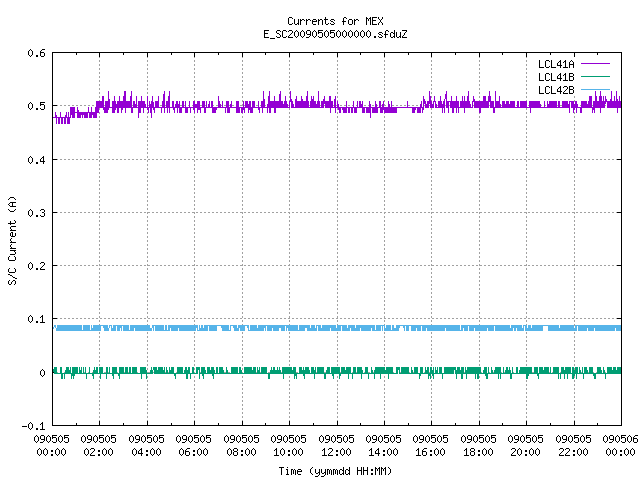This screenshot has width=640, height=480.
Task: Click the blue LCL42B legend line sample
Action: tap(595, 89)
